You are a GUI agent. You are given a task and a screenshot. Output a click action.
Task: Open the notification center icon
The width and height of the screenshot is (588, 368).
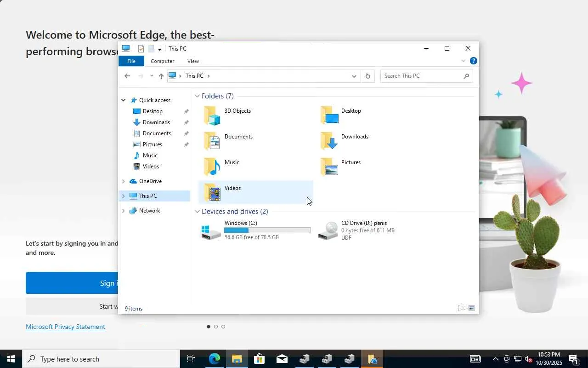coord(573,359)
